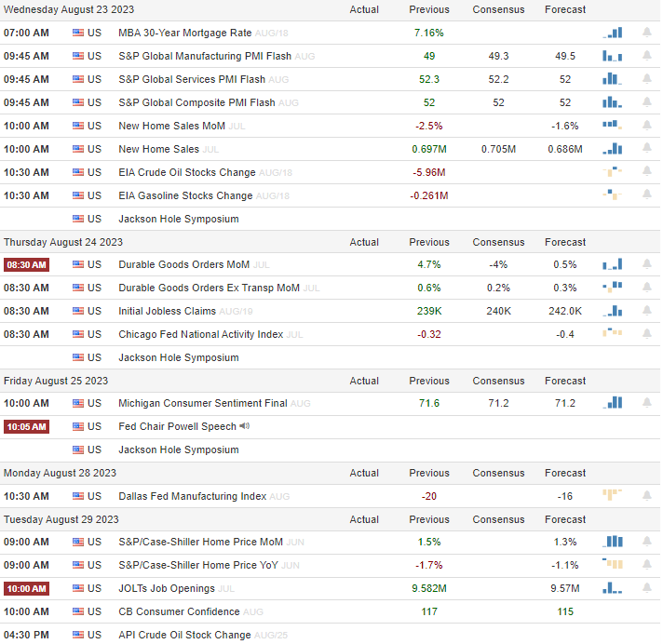Select the Thursday August 24 2023 header
The width and height of the screenshot is (663, 644).
click(x=63, y=242)
